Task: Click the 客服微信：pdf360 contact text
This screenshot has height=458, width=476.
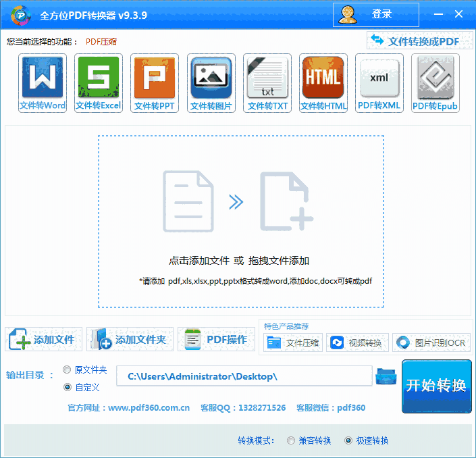Action: click(331, 407)
